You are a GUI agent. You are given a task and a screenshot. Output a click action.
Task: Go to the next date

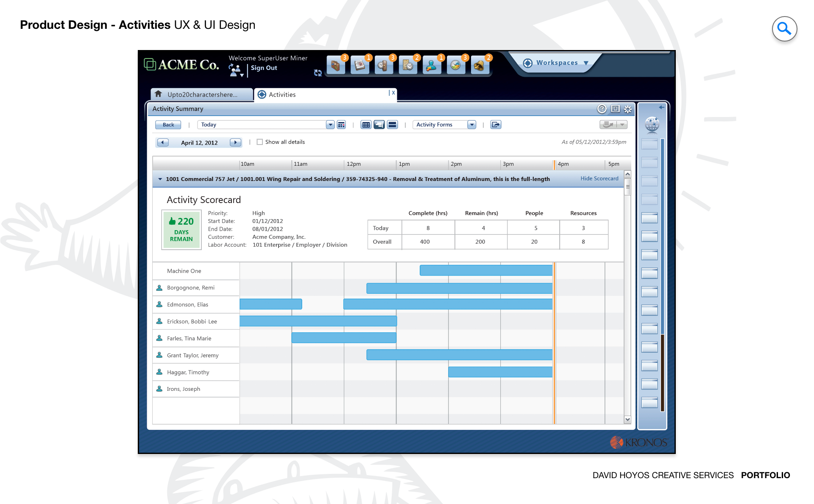236,142
